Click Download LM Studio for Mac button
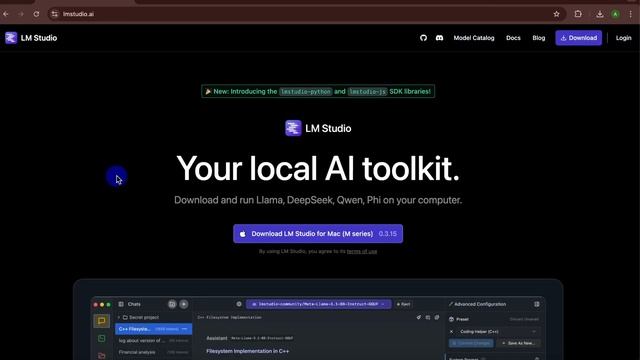This screenshot has width=640, height=360. [x=318, y=233]
